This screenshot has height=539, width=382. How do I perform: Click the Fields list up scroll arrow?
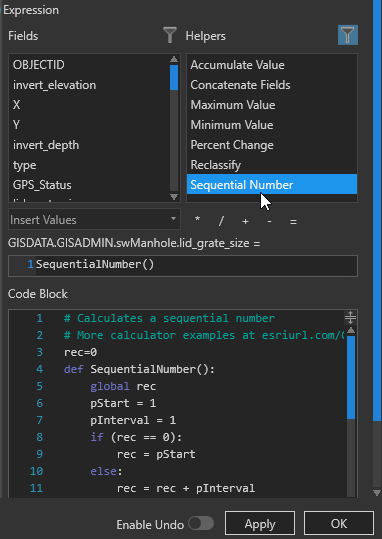(x=174, y=59)
